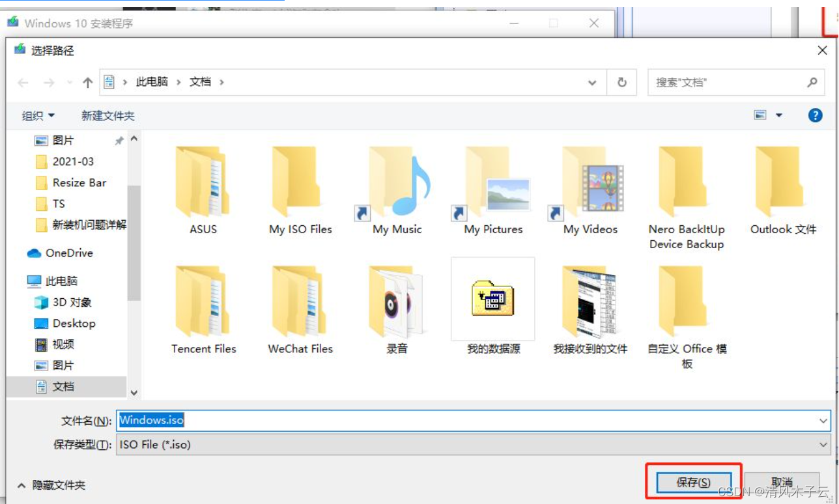This screenshot has width=839, height=504.
Task: Open the My Videos shortcut folder
Action: point(590,190)
